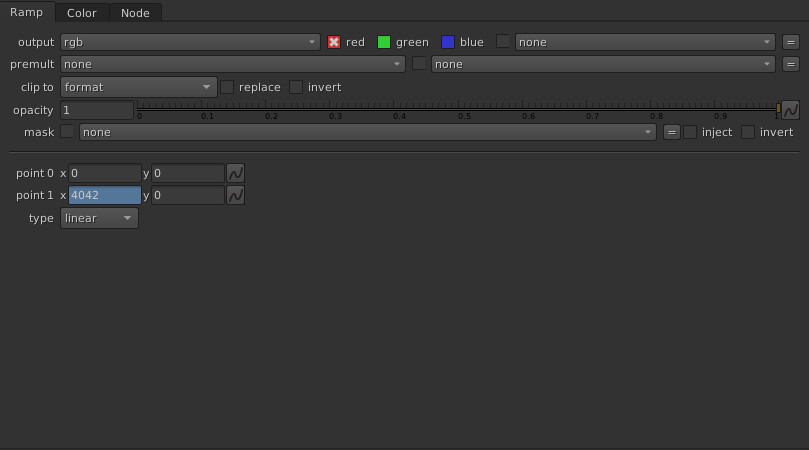Open the point 0 animation curve menu
This screenshot has height=450, width=809.
click(x=236, y=173)
